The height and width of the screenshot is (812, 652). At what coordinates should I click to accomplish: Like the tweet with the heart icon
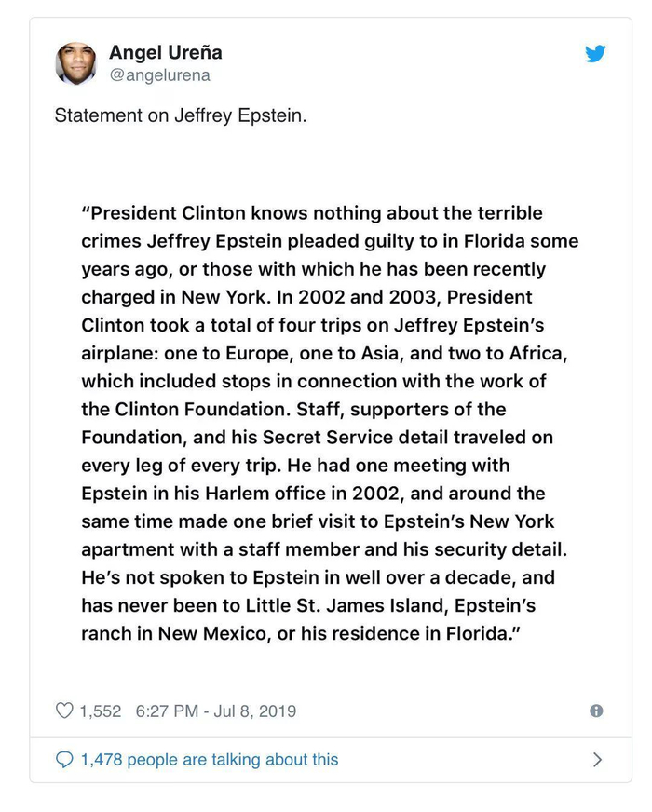point(64,710)
